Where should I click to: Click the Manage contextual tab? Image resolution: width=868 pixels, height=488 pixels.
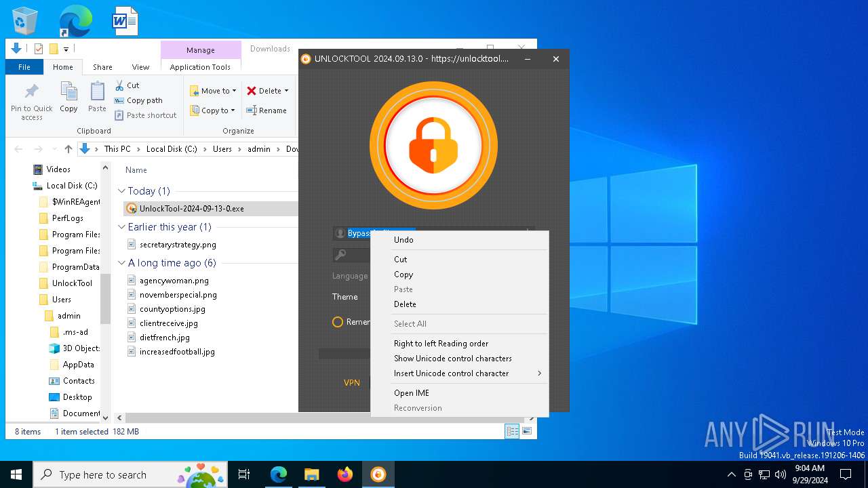click(x=201, y=50)
